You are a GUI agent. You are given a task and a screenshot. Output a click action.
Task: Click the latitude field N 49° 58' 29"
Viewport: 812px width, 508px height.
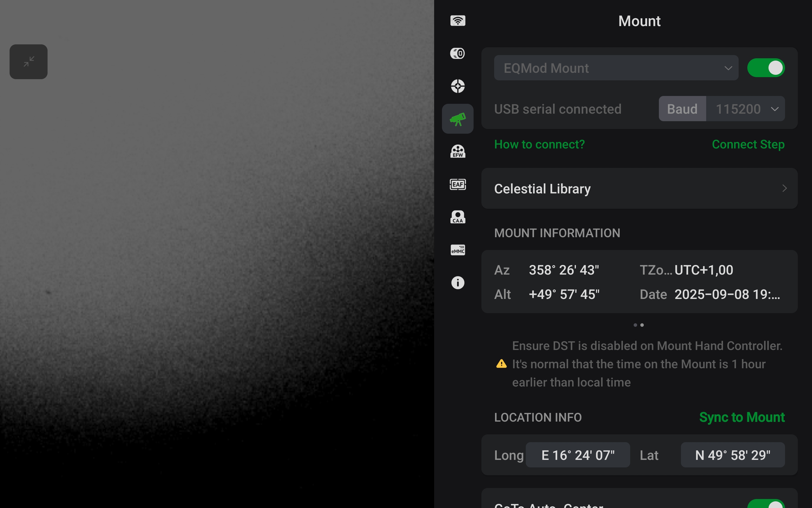click(x=732, y=455)
